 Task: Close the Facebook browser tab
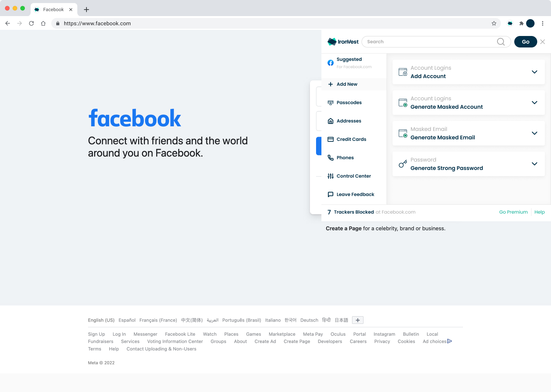click(71, 10)
